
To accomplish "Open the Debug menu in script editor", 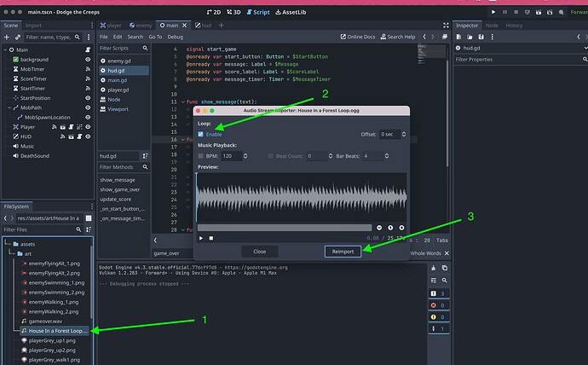I will coord(176,37).
